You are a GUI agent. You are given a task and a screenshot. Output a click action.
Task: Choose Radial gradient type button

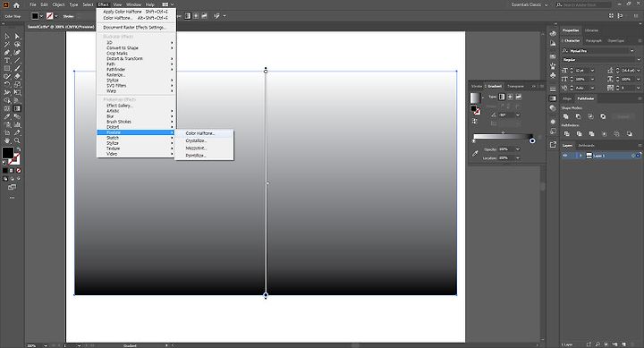pyautogui.click(x=510, y=97)
